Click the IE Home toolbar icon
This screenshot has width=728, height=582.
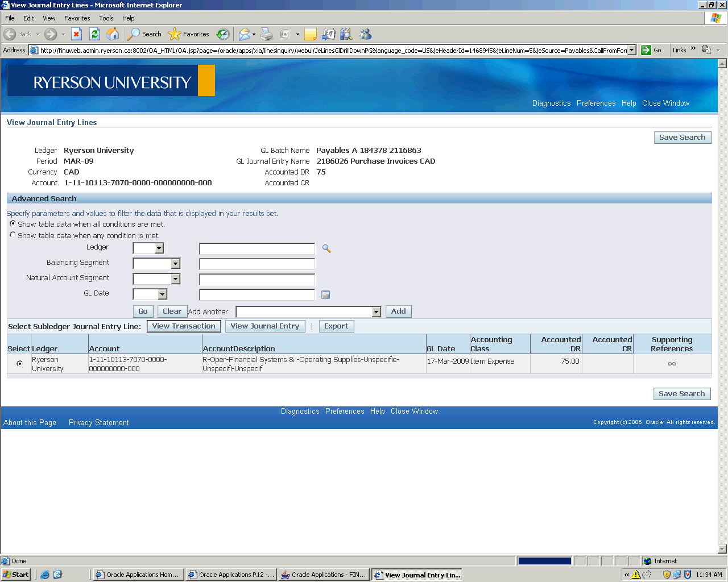point(113,34)
